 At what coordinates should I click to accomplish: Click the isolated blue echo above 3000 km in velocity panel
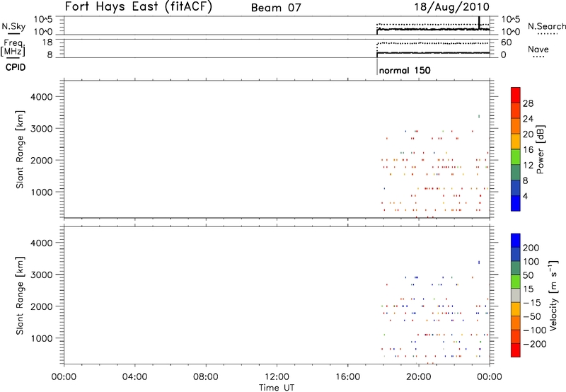479,263
